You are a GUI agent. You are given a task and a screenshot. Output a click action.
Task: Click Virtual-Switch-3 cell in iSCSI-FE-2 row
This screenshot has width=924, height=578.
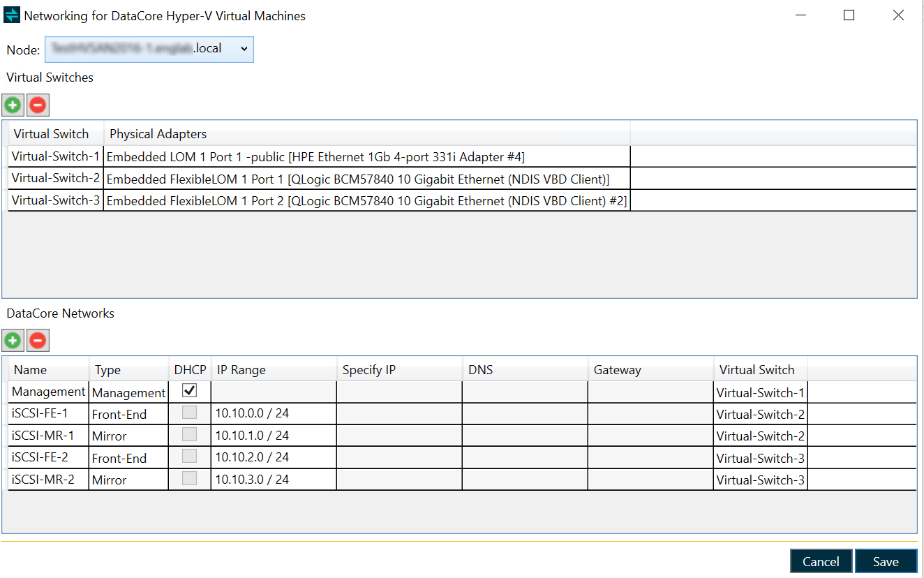[761, 457]
